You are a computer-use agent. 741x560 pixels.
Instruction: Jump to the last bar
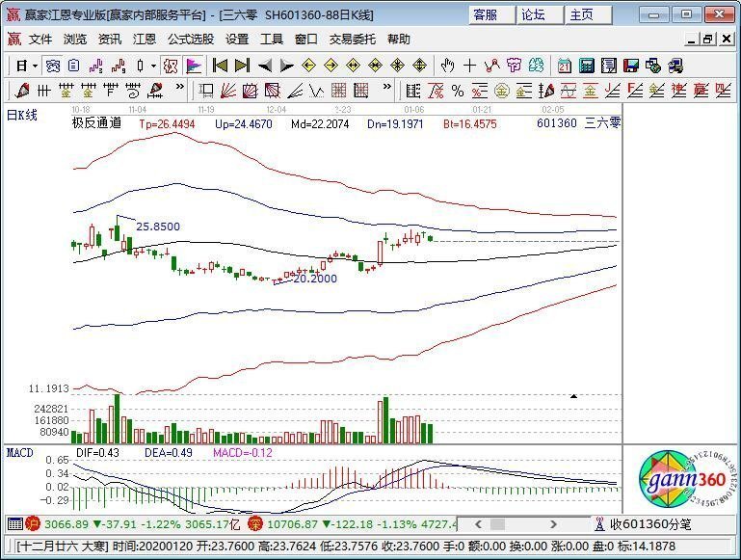(242, 66)
